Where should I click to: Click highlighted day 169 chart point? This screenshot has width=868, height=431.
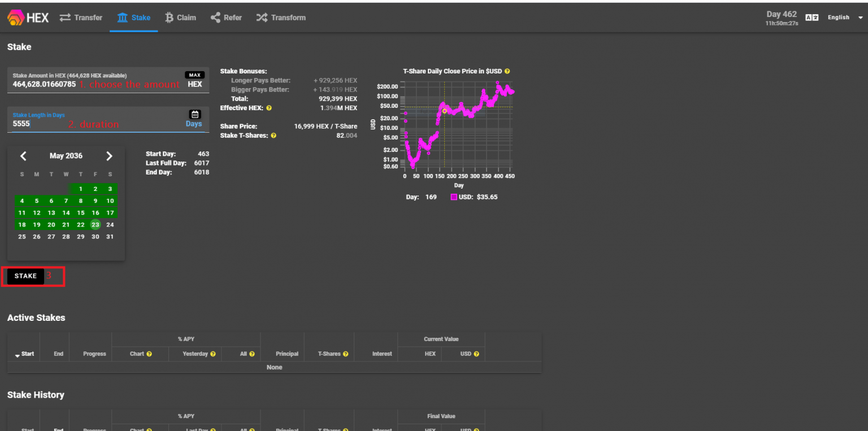(444, 111)
